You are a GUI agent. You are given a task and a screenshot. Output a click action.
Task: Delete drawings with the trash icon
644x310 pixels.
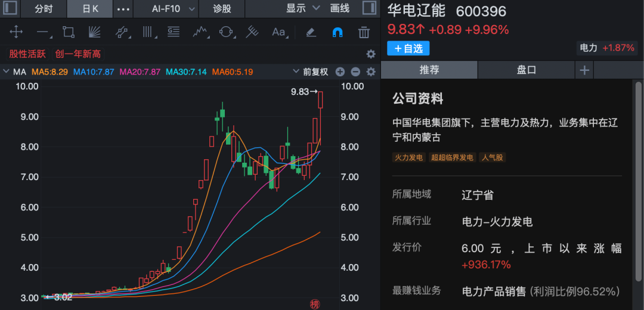(364, 32)
